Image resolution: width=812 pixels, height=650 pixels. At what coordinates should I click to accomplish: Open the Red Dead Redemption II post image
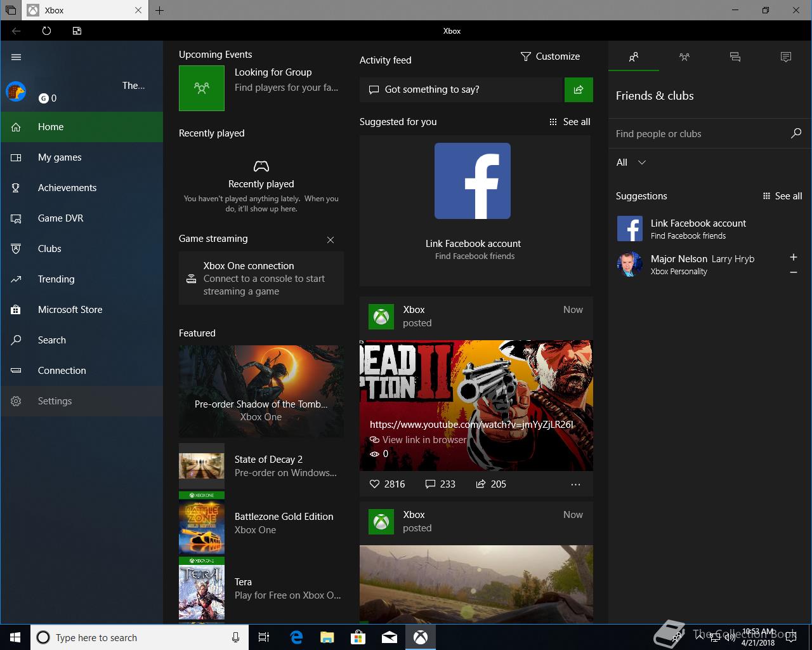476,406
